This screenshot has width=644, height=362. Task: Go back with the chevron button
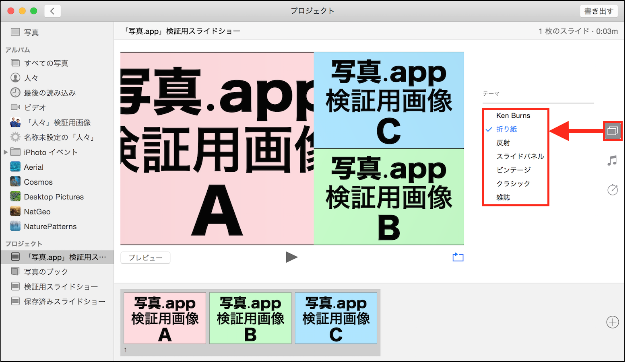pos(52,11)
